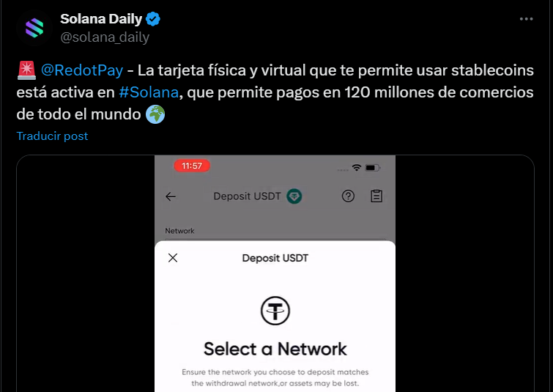553x392 pixels.
Task: Tap the back arrow in Deposit header
Action: [x=171, y=196]
